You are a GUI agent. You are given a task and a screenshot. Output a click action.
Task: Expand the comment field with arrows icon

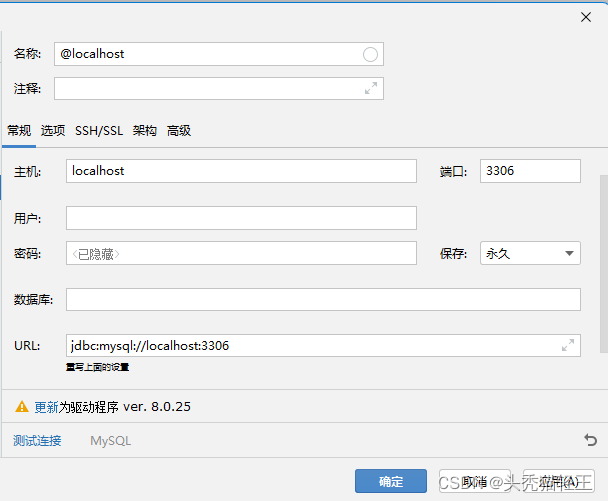pos(371,88)
